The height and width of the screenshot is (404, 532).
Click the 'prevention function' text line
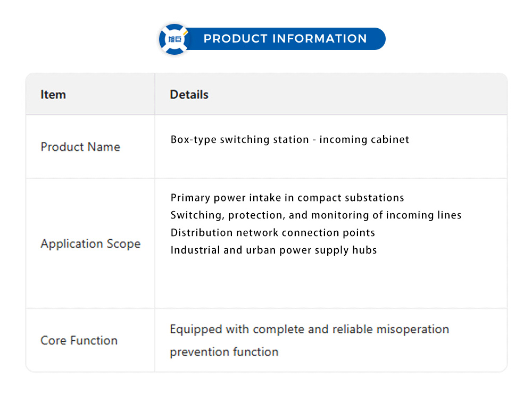224,352
